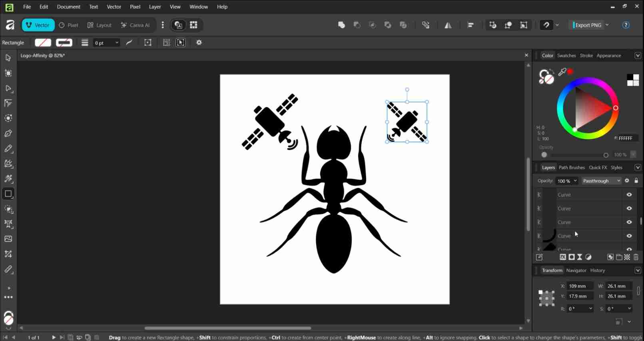Open the Help question mark icon
The image size is (644, 341).
626,25
